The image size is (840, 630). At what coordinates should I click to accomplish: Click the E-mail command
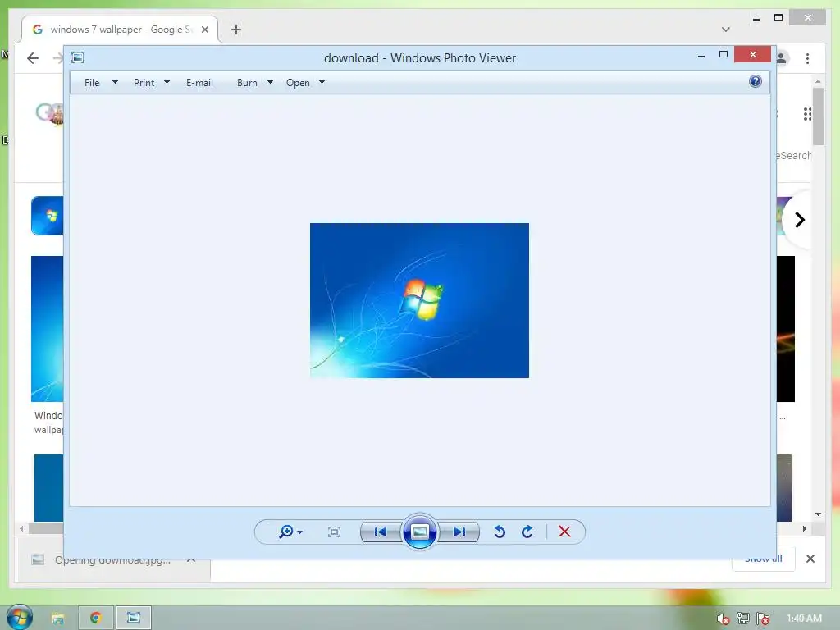tap(199, 83)
